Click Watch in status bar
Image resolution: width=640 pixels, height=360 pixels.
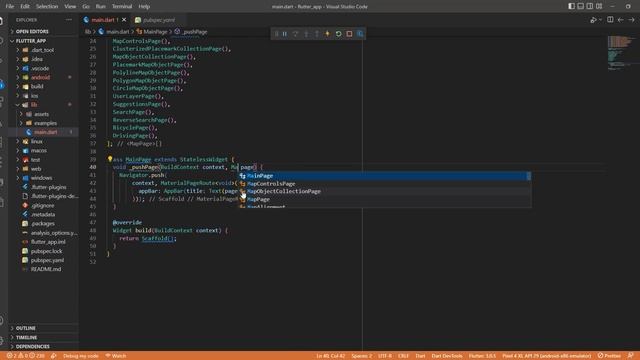tap(116, 356)
